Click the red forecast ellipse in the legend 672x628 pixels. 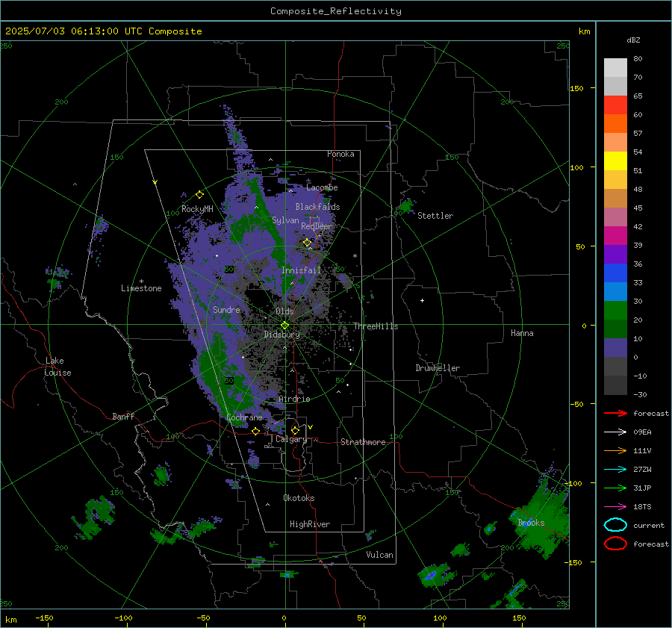615,544
